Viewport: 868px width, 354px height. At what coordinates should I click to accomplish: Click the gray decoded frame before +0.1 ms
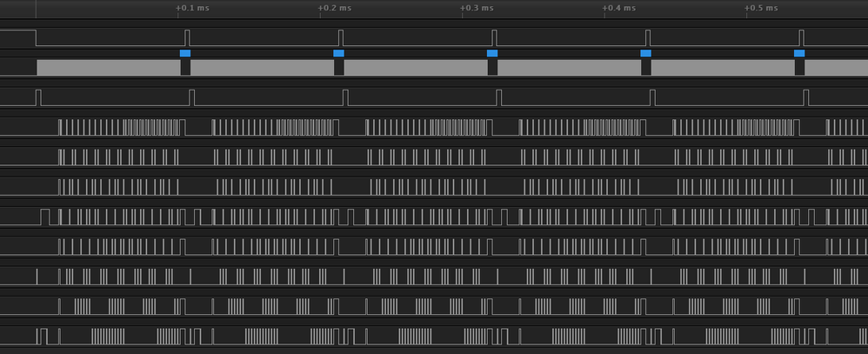pyautogui.click(x=109, y=68)
